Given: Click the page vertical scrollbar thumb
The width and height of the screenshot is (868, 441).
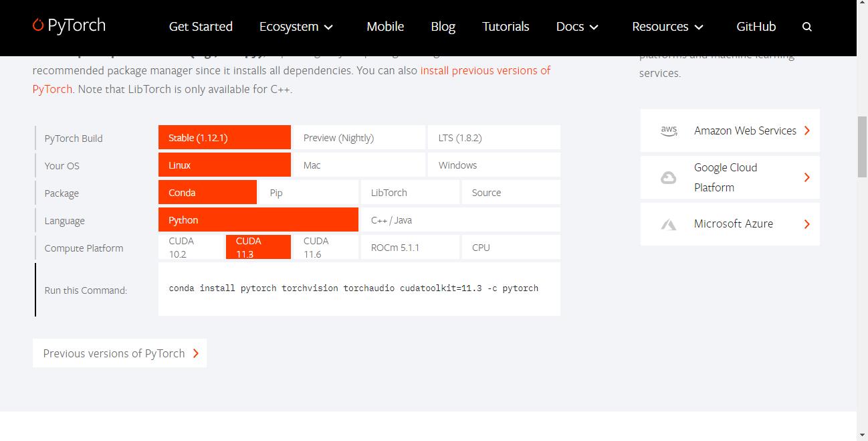Looking at the screenshot, I should [862, 147].
